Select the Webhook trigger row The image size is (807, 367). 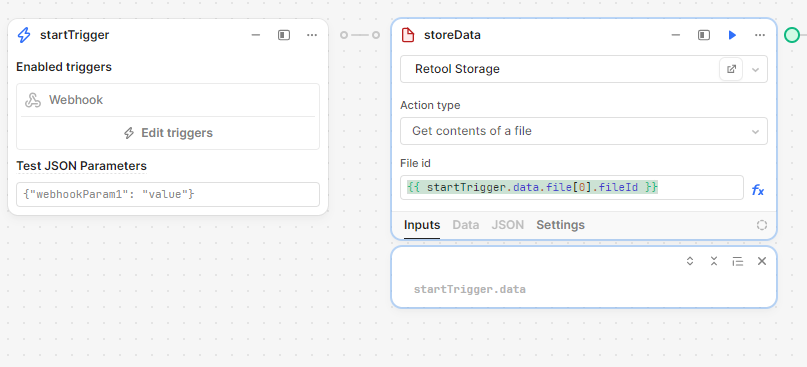[168, 100]
